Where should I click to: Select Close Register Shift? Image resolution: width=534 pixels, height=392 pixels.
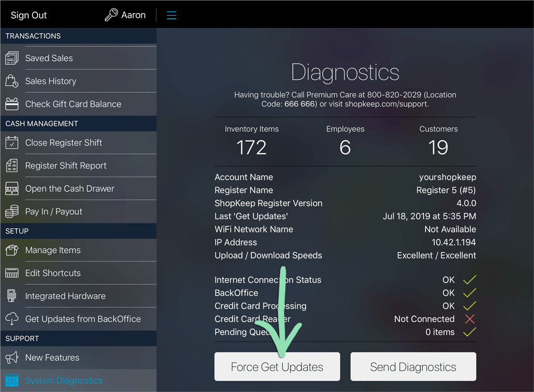[x=79, y=143]
